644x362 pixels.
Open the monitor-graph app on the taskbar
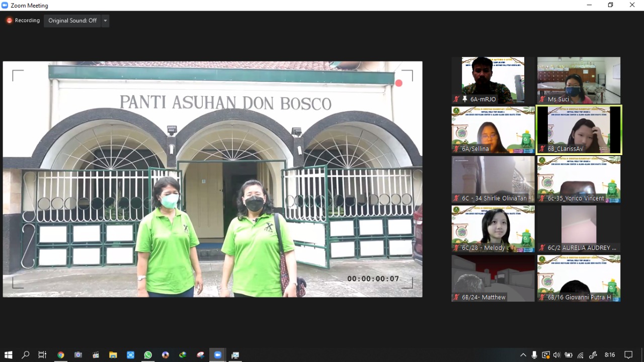[235, 355]
